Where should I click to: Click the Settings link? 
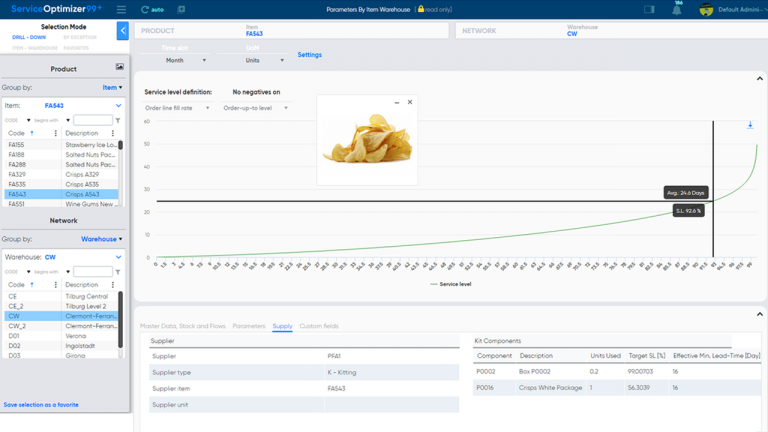pos(310,55)
